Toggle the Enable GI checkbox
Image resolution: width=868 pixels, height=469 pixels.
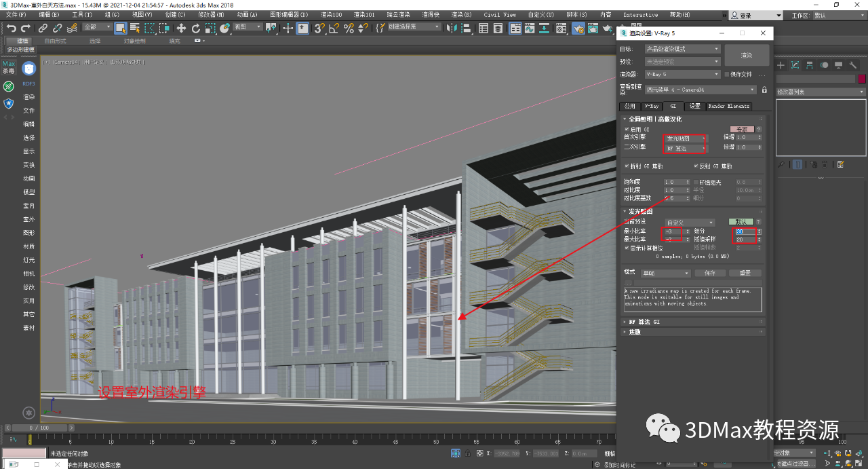(626, 128)
